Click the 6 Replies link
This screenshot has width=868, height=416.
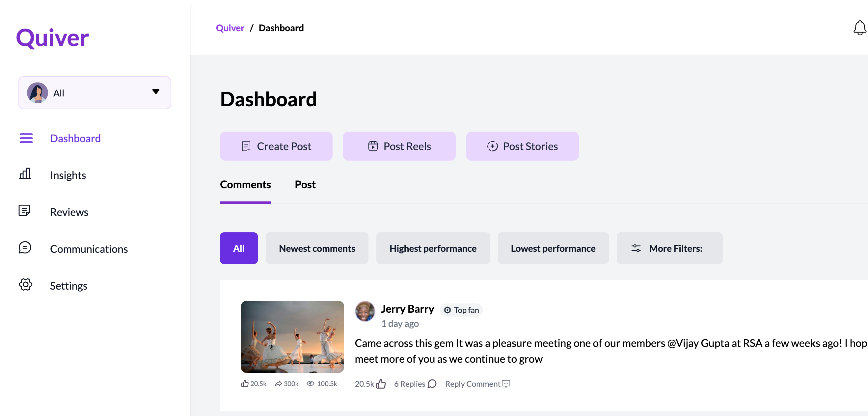(410, 384)
